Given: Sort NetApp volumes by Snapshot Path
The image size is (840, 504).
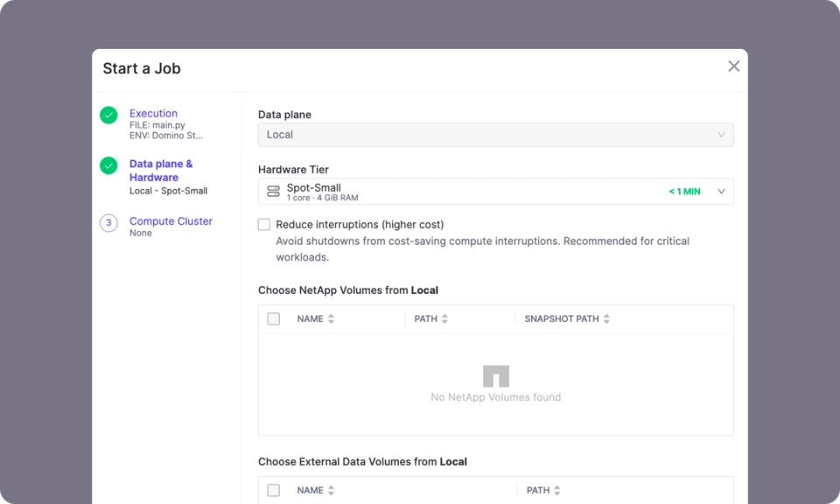Looking at the screenshot, I should point(606,319).
